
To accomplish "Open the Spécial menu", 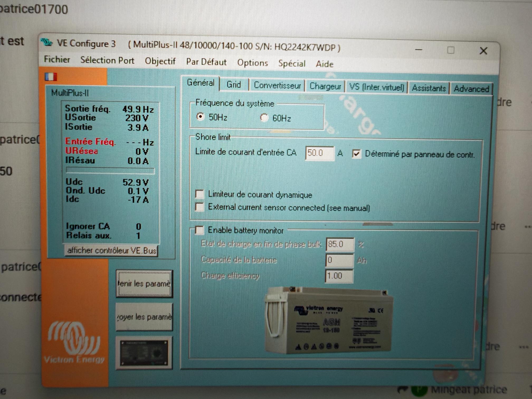I will point(292,63).
